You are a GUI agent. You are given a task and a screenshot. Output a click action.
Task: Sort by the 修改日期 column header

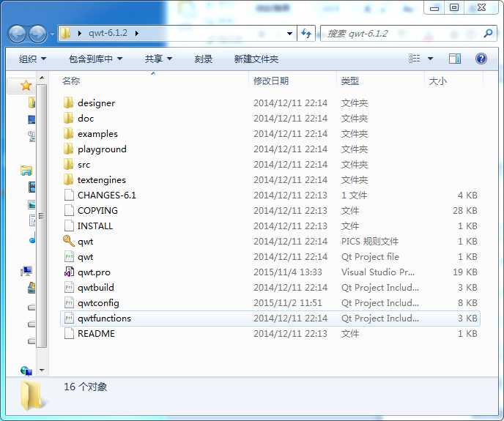[x=271, y=81]
